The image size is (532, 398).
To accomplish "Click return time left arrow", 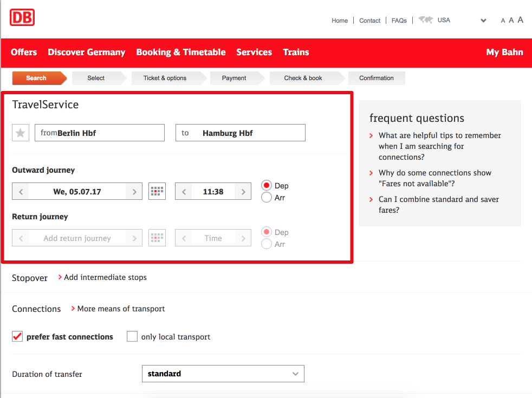I will [x=184, y=238].
